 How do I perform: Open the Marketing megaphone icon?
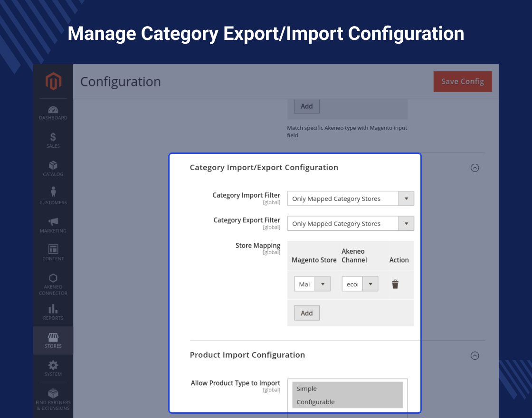[53, 221]
